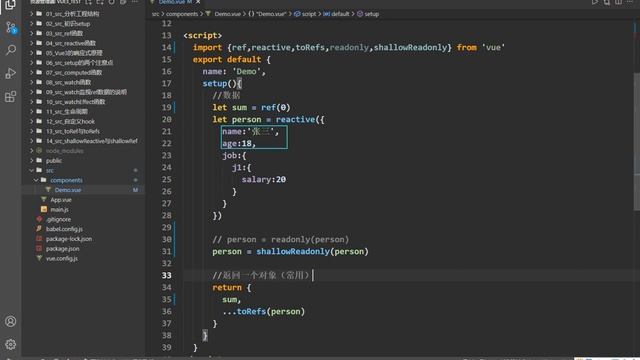640x360 pixels.
Task: Open App.vue in the file tree
Action: 83,200
